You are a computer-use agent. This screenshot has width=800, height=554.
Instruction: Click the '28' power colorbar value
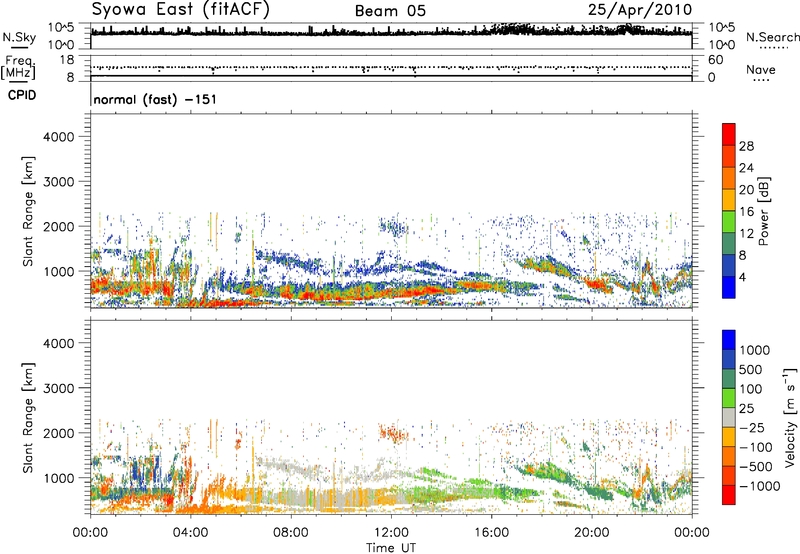[x=746, y=146]
